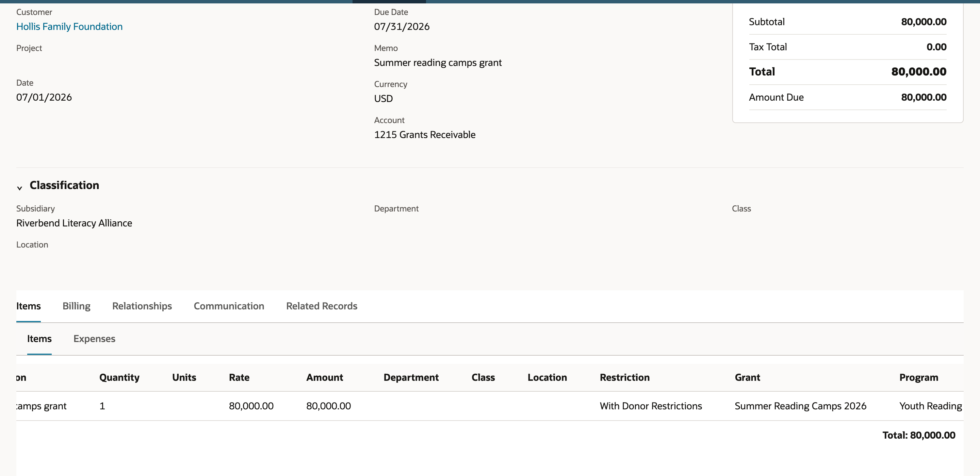Click the Riverbend Literacy Alliance subsidiary value
The image size is (980, 476).
74,223
